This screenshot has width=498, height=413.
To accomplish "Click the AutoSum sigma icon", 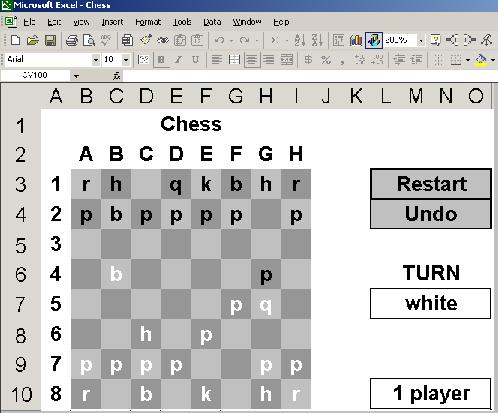I will pos(275,40).
